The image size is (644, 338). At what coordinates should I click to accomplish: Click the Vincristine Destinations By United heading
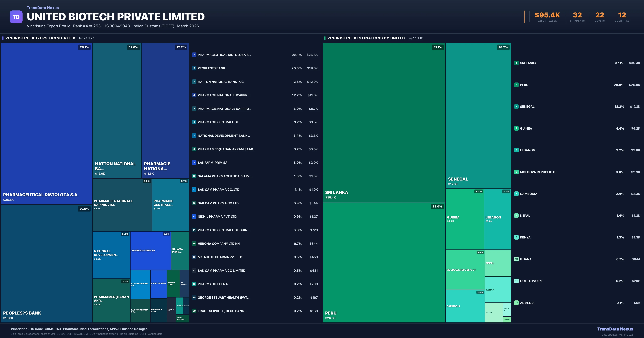click(x=366, y=38)
